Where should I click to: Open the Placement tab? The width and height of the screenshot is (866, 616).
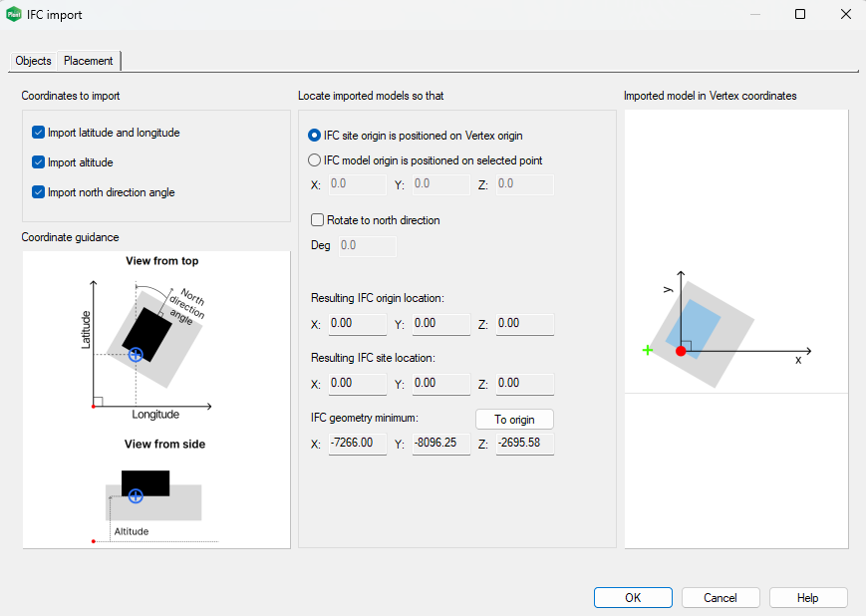tap(89, 61)
